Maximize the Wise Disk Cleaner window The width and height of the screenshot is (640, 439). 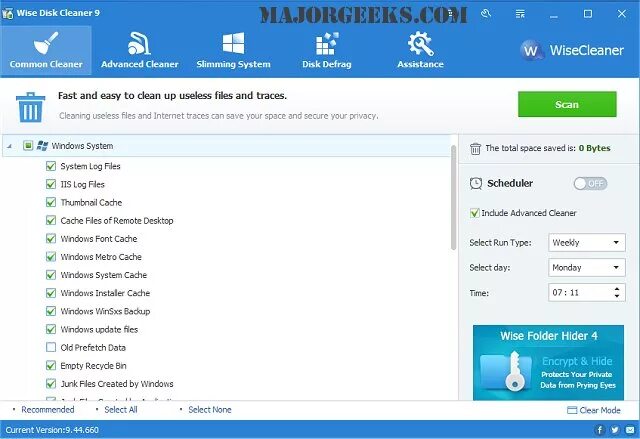(x=588, y=14)
